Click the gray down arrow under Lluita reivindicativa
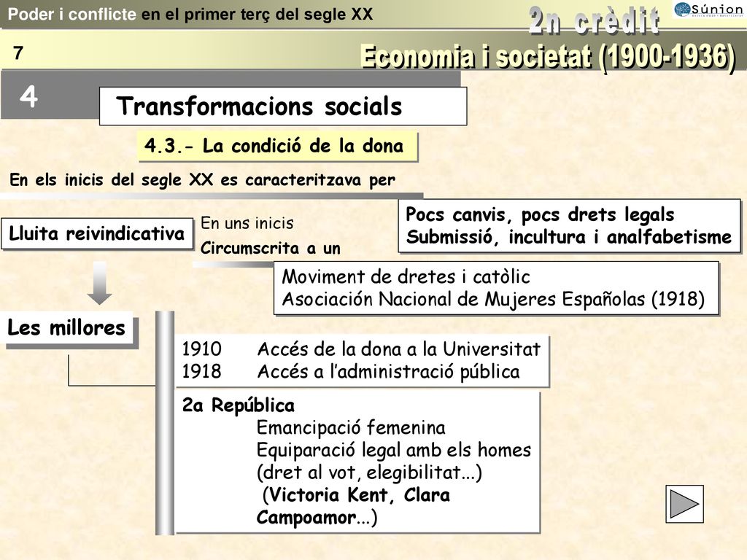Image resolution: width=747 pixels, height=560 pixels. (x=99, y=283)
